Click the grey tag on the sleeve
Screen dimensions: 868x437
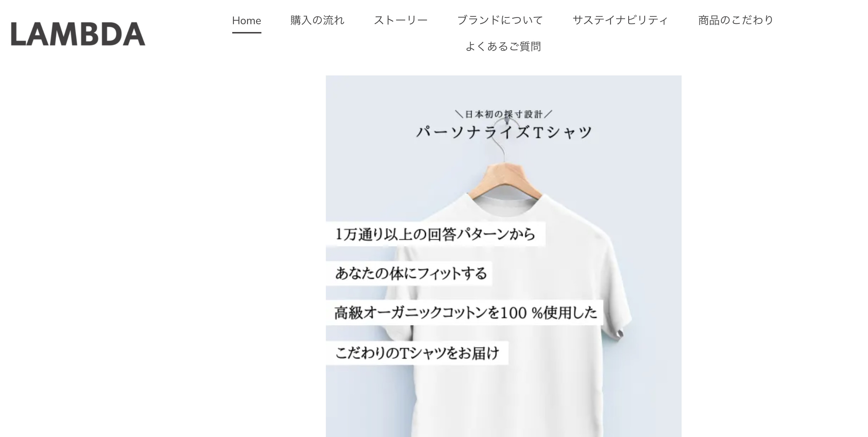coord(619,334)
